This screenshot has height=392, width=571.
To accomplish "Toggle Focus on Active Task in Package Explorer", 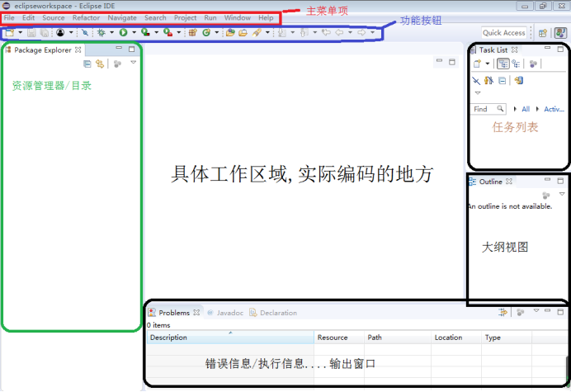I will pyautogui.click(x=117, y=64).
